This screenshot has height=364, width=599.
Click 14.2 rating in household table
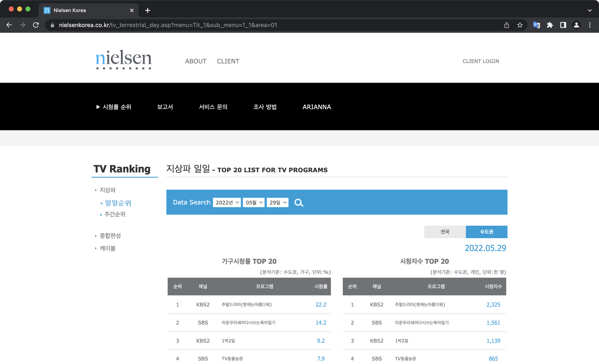321,323
